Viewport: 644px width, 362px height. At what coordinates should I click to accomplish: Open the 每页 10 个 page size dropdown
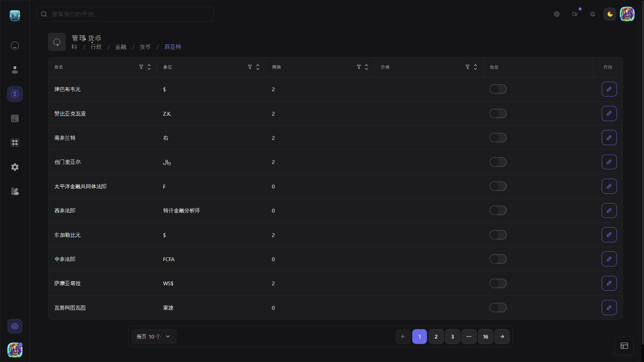coord(154,337)
